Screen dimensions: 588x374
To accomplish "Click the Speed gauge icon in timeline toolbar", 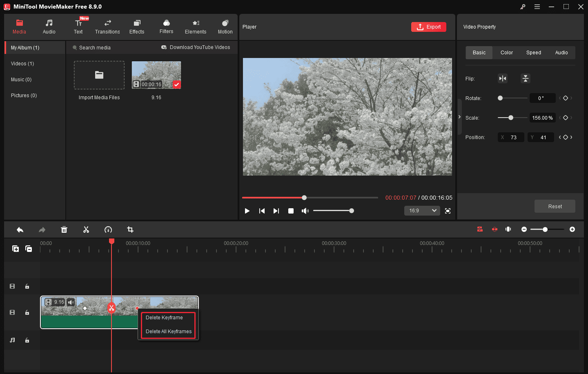I will point(108,230).
